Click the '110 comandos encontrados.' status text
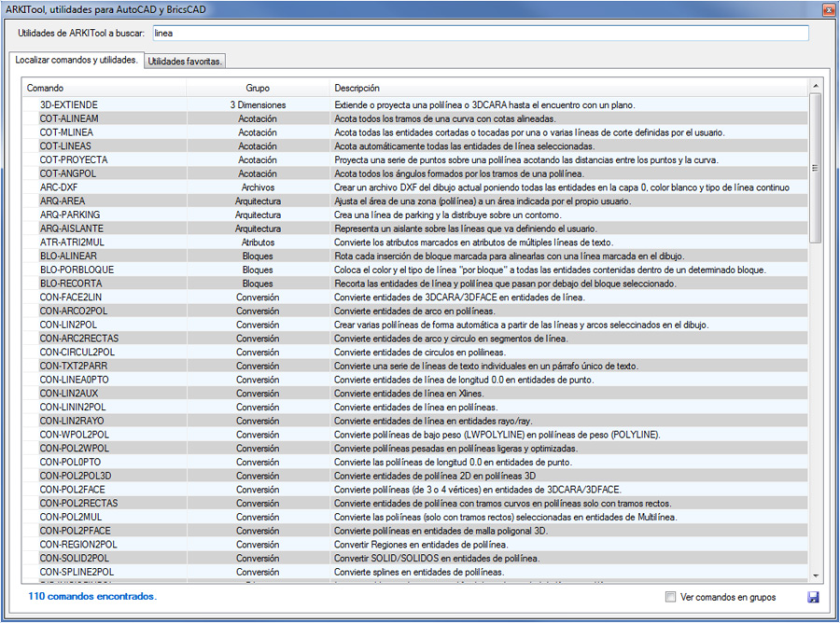 tap(92, 596)
